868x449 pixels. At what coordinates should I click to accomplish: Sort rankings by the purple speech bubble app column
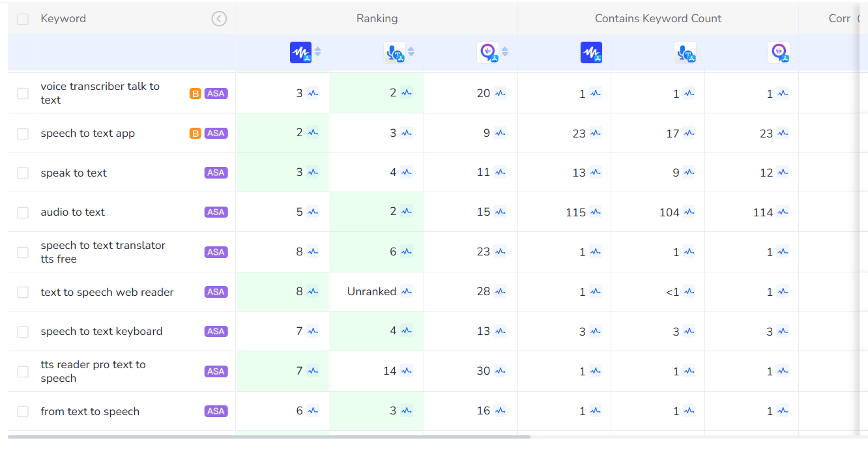(505, 52)
